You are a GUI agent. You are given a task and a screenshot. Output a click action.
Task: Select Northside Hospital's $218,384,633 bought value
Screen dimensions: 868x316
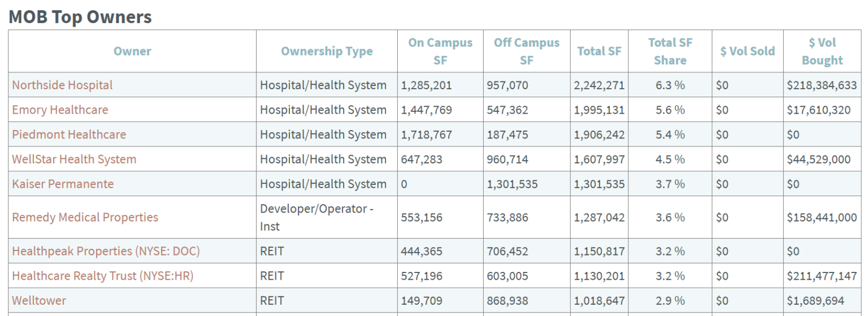point(822,85)
